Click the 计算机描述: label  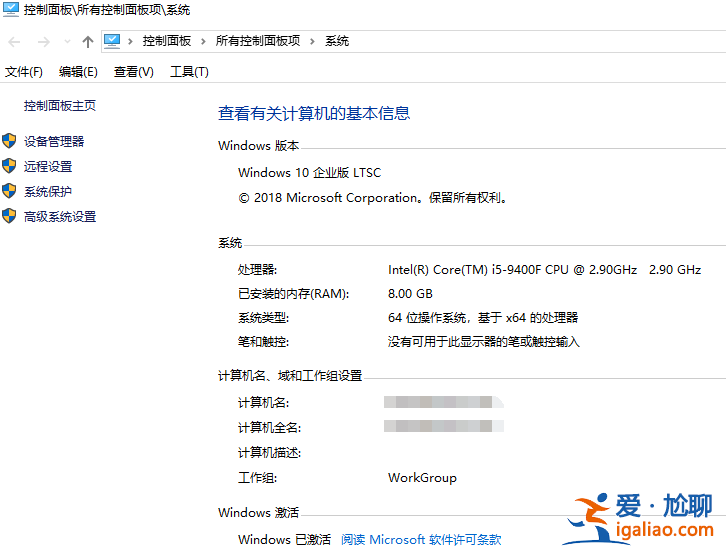pyautogui.click(x=269, y=453)
